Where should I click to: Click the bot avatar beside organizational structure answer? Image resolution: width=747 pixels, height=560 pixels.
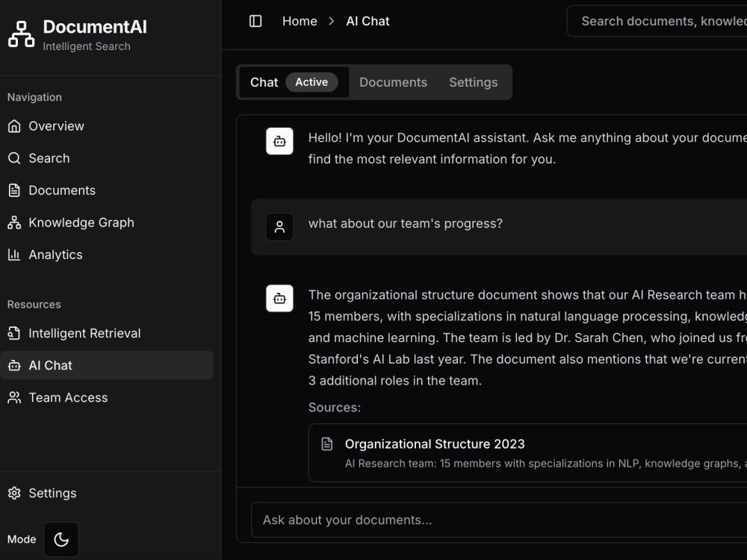[x=279, y=298]
